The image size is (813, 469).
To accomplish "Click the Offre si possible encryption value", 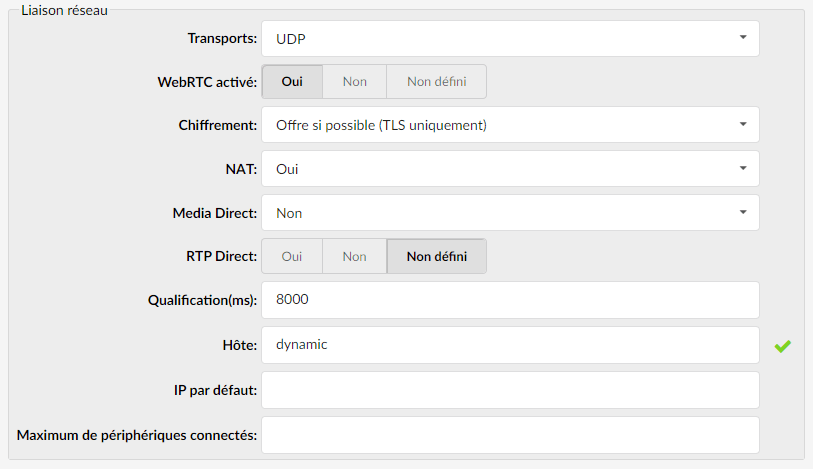I will 381,125.
